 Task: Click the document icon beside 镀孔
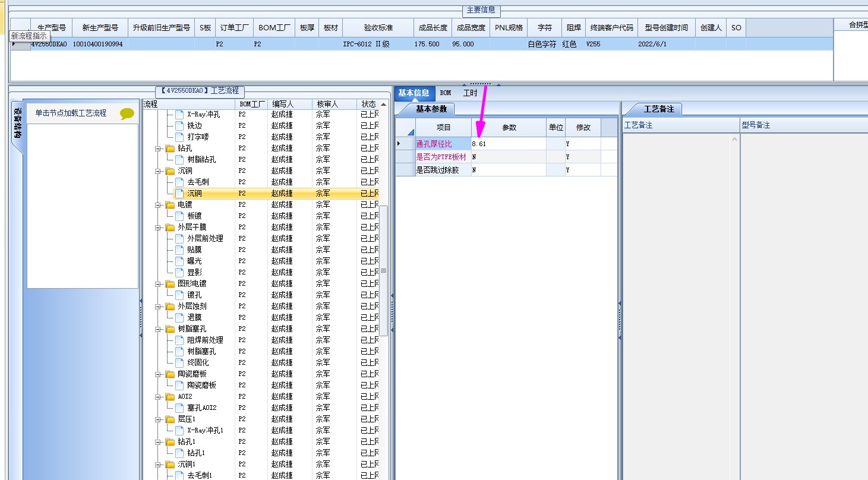click(179, 295)
